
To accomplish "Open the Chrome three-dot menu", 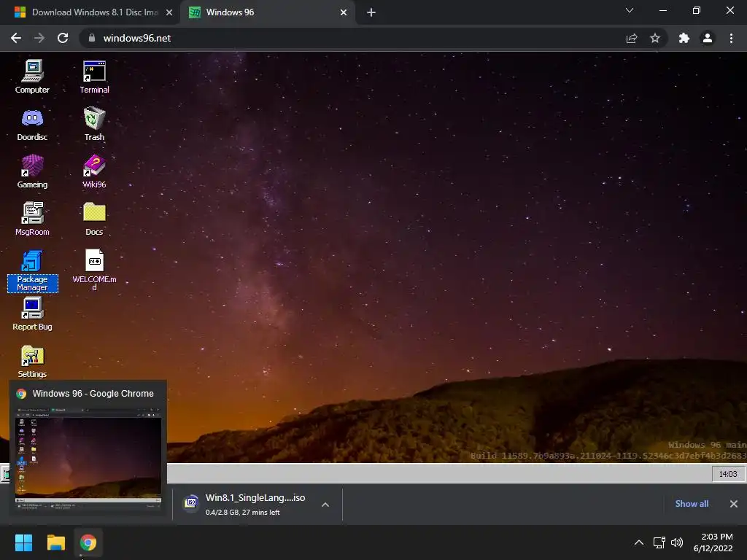I will [x=731, y=38].
